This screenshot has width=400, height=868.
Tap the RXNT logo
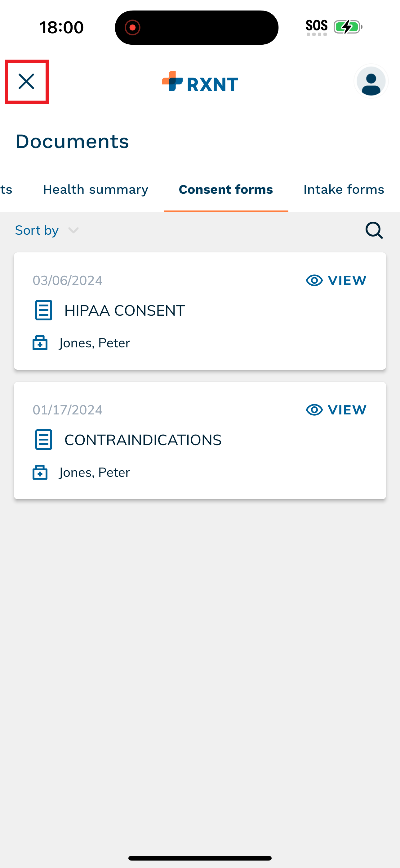click(200, 82)
